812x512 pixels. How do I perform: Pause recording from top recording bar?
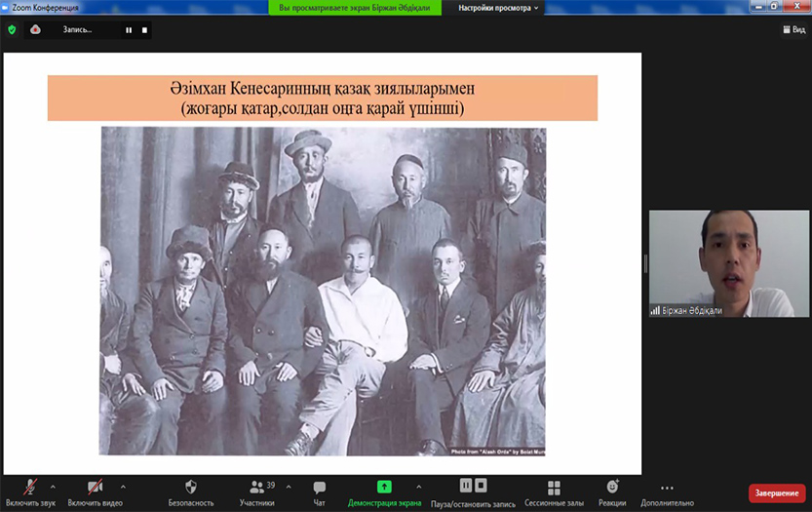(x=128, y=30)
